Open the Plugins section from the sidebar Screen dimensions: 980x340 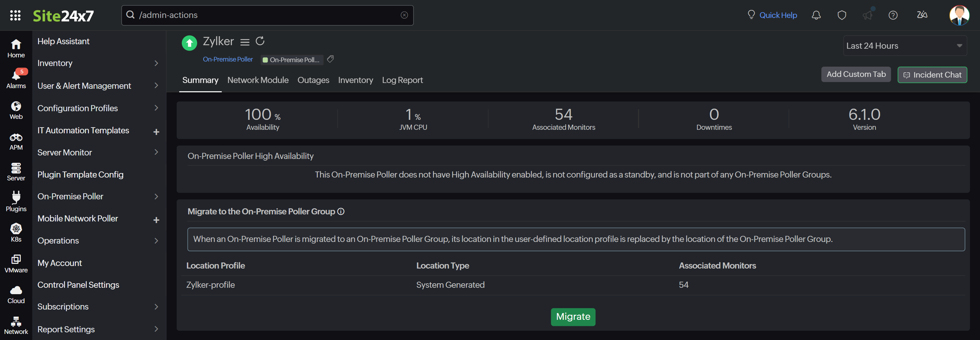pos(16,201)
